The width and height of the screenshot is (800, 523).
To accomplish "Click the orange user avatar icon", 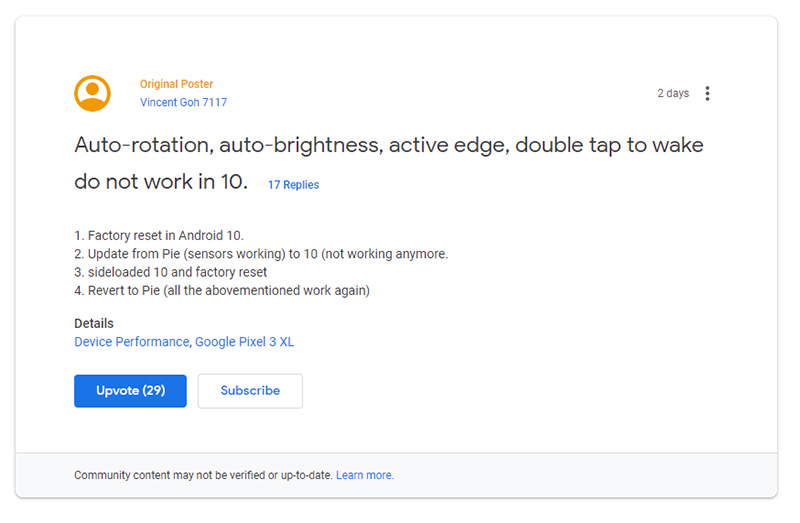I will (x=92, y=93).
